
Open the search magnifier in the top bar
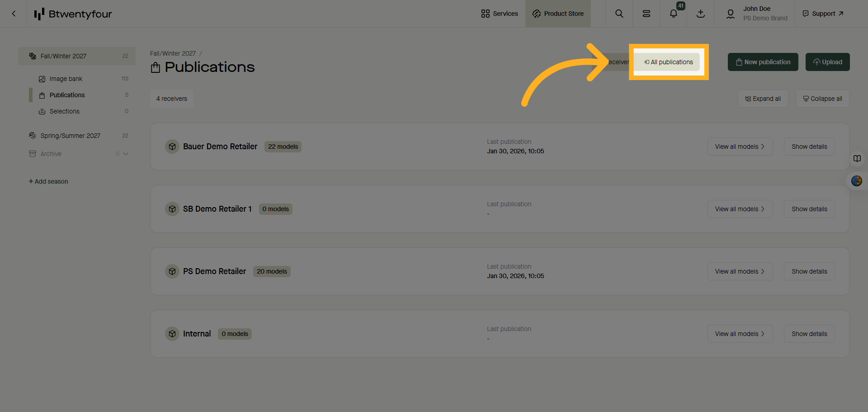pyautogui.click(x=619, y=14)
